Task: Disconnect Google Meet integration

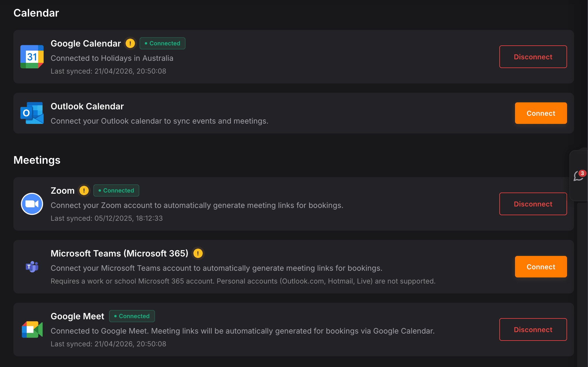Action: tap(533, 329)
